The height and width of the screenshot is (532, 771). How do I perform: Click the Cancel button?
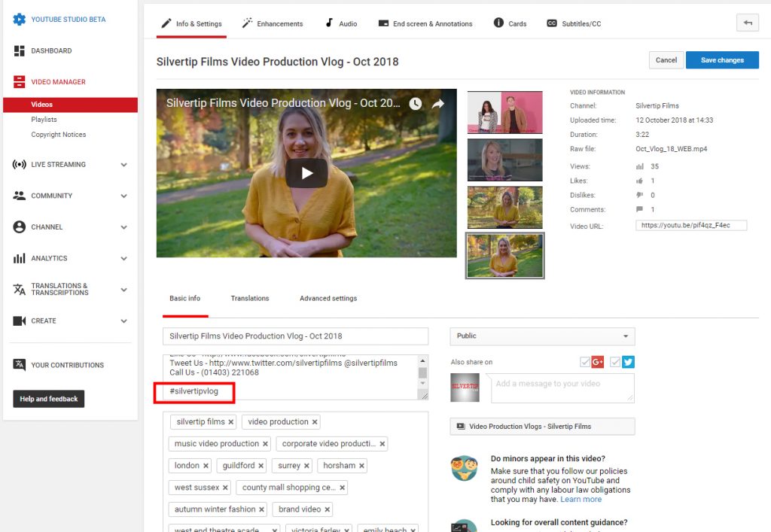click(666, 60)
